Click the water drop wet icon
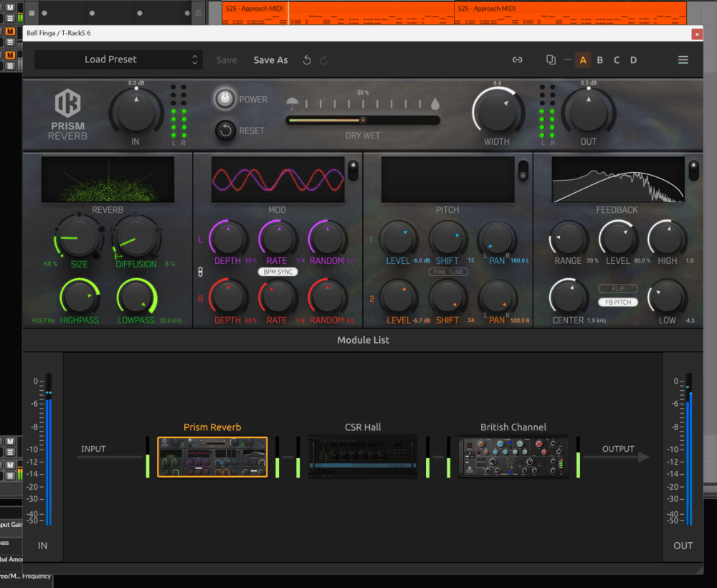Viewport: 717px width, 588px height. (435, 104)
